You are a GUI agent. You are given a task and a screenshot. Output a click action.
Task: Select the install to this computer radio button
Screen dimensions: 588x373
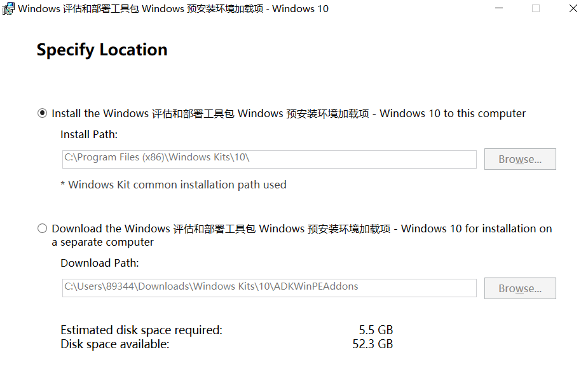pyautogui.click(x=43, y=113)
